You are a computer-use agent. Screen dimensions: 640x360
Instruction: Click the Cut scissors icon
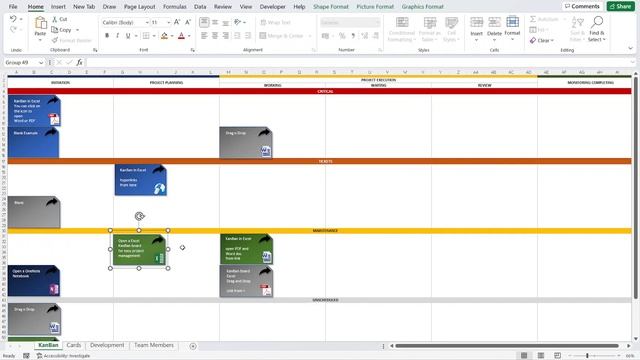(x=55, y=19)
